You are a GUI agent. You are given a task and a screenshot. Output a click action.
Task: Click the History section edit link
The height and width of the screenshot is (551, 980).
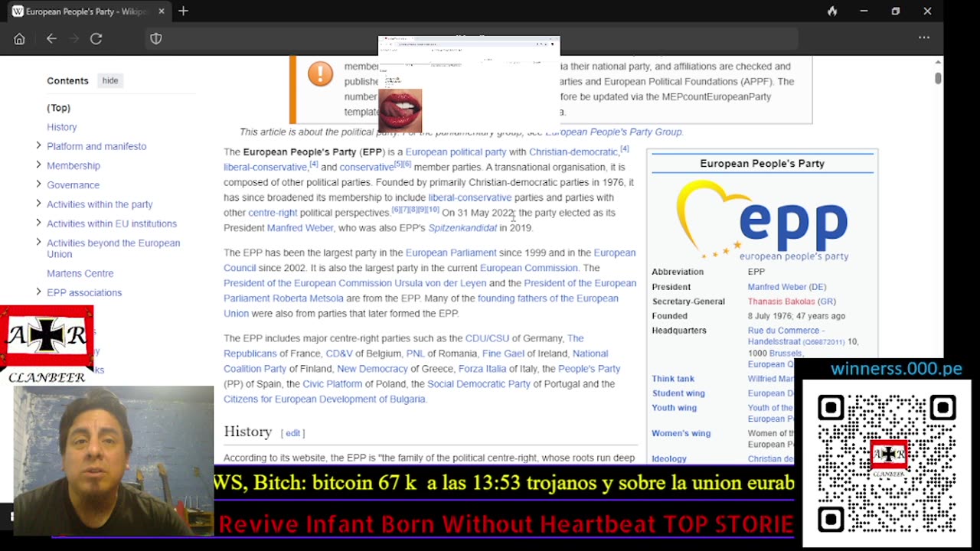click(x=292, y=433)
